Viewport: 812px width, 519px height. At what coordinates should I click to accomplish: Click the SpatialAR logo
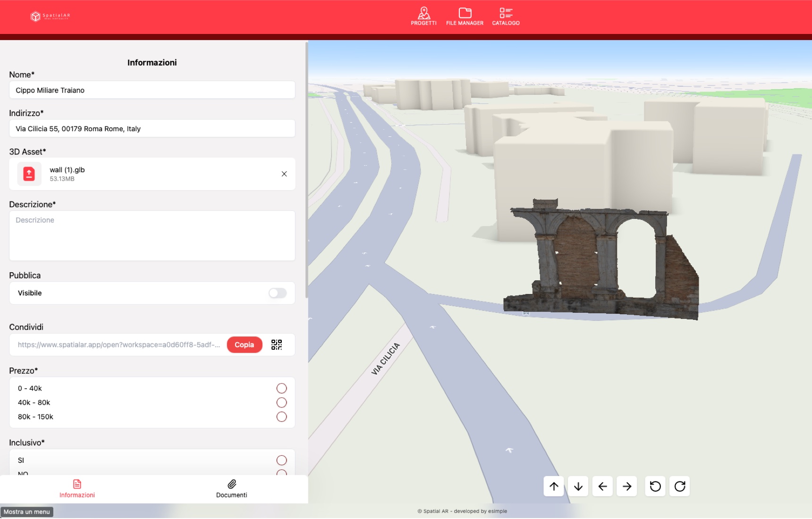click(x=51, y=17)
